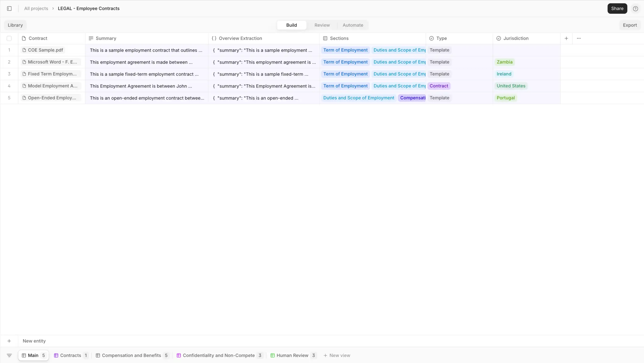Click the Share button
The width and height of the screenshot is (644, 363).
click(x=617, y=8)
